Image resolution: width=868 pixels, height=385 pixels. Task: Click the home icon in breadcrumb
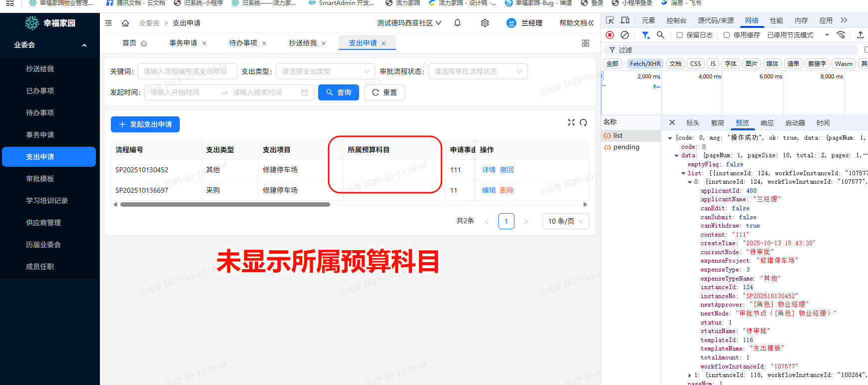click(x=125, y=23)
